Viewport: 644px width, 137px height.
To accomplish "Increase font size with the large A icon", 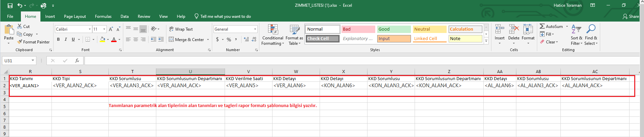I will [x=111, y=29].
